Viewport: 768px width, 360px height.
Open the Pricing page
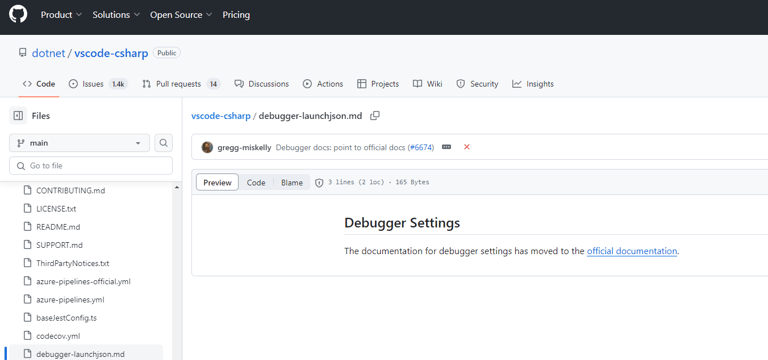236,15
